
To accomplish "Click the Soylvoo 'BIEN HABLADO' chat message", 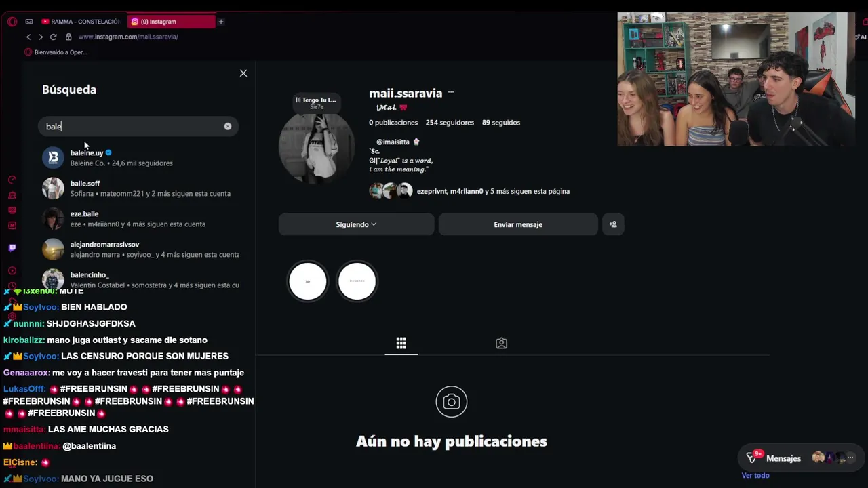I will 94,307.
